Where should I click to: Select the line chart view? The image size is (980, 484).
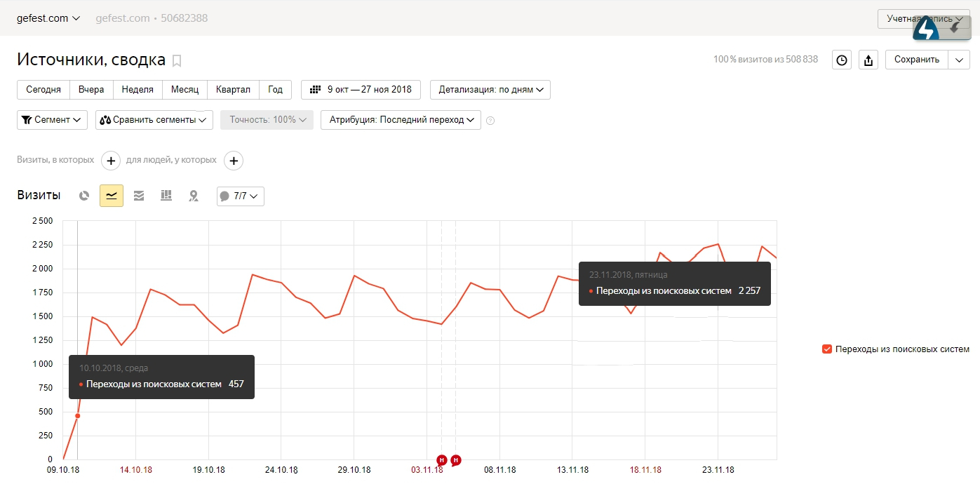coord(112,196)
